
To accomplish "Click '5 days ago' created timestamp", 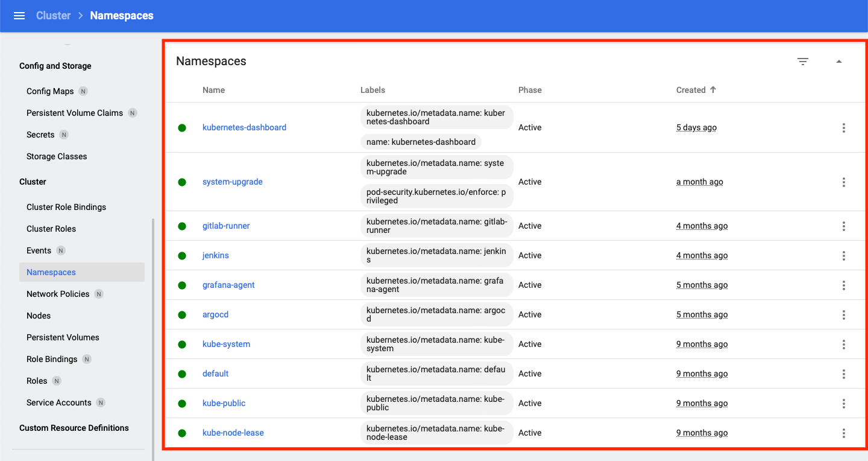I will (696, 127).
